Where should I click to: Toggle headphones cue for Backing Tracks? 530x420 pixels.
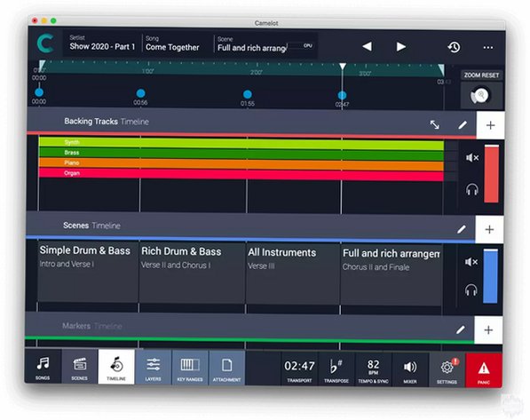[472, 189]
